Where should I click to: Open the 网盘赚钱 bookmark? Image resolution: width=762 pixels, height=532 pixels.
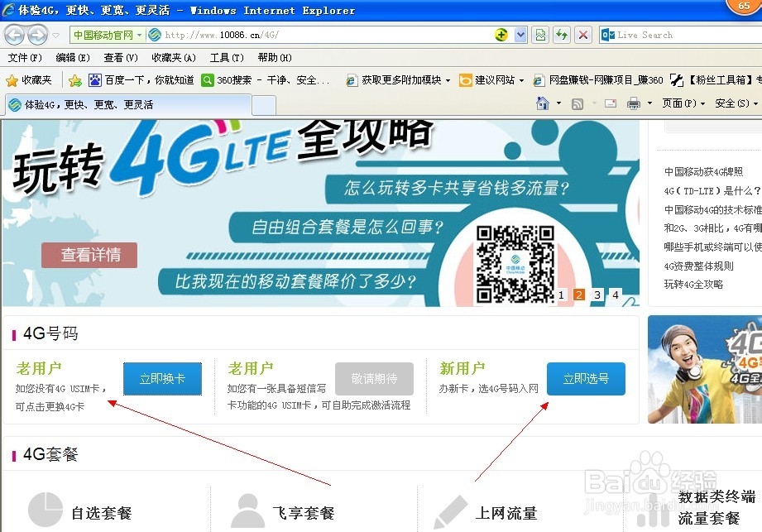(x=598, y=80)
